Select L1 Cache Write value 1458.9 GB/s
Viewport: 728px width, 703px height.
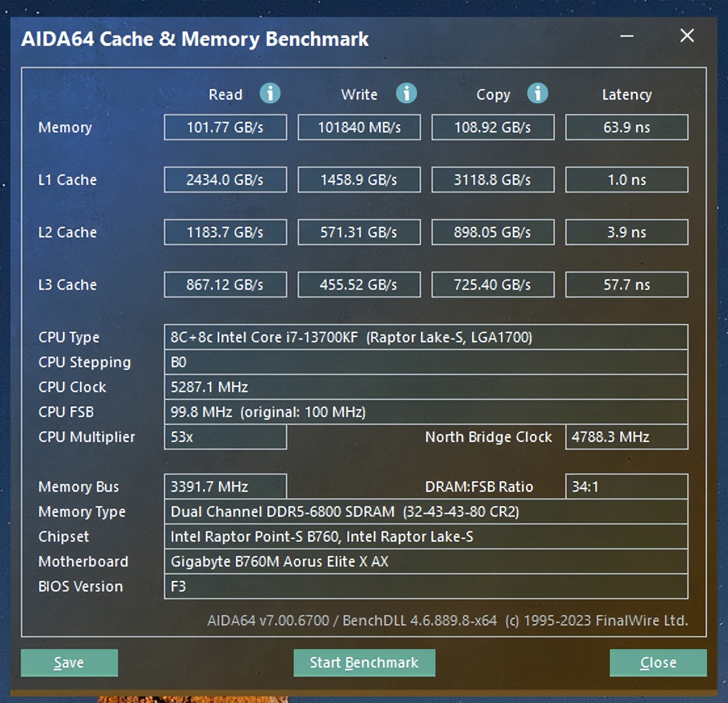(359, 180)
